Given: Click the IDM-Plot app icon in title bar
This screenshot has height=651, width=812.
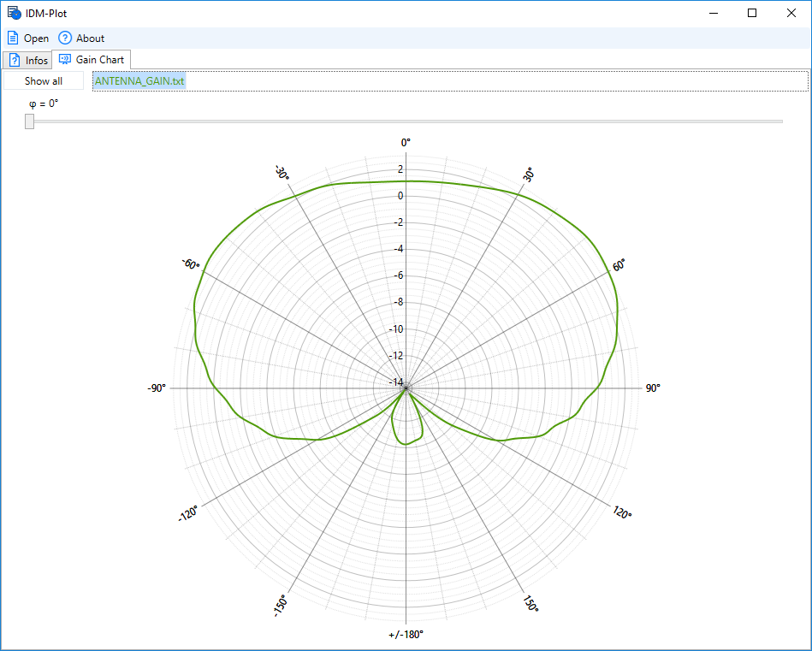Looking at the screenshot, I should [14, 13].
